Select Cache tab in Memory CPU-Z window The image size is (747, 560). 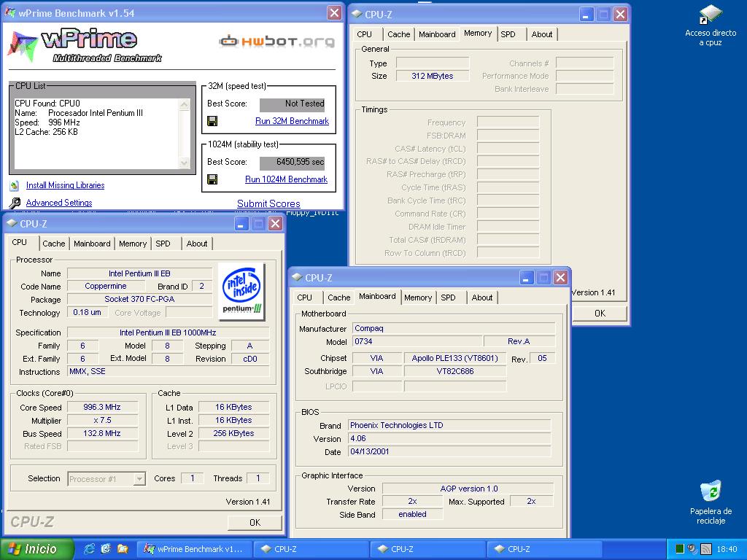click(x=399, y=34)
